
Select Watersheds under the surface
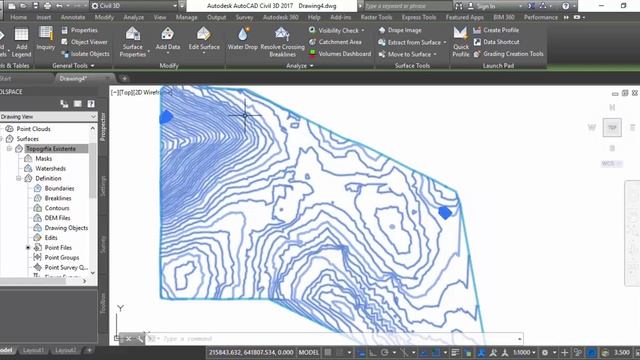pos(50,169)
